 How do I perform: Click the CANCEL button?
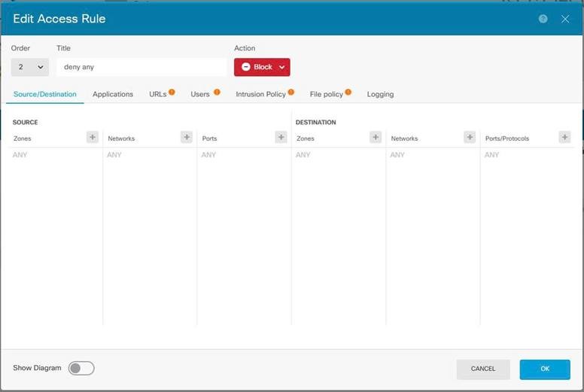[x=483, y=369]
